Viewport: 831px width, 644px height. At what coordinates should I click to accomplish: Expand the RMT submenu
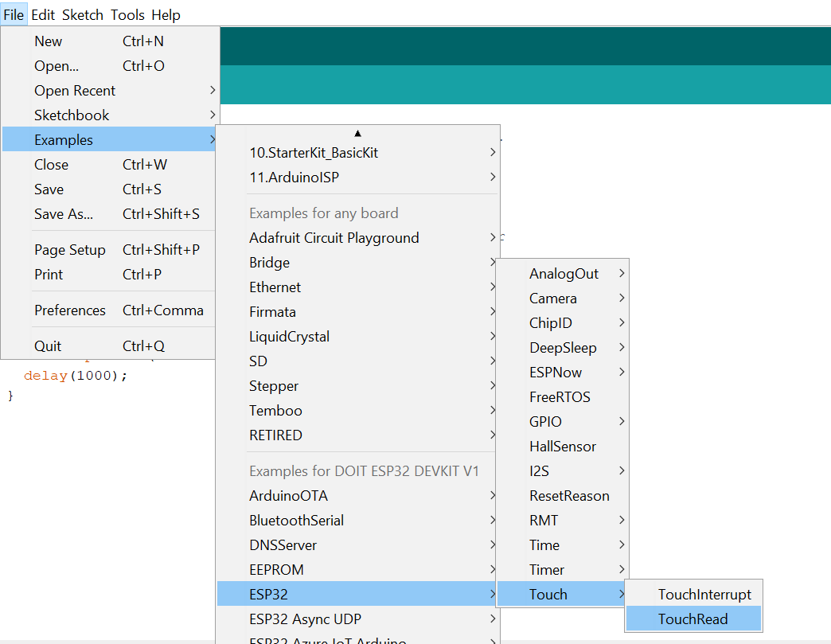pyautogui.click(x=562, y=520)
